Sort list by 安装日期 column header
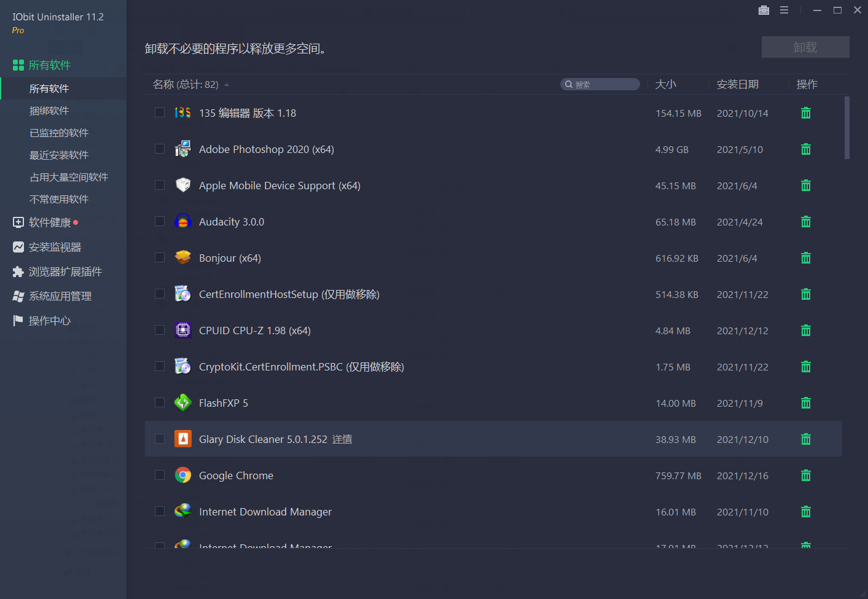 [737, 84]
